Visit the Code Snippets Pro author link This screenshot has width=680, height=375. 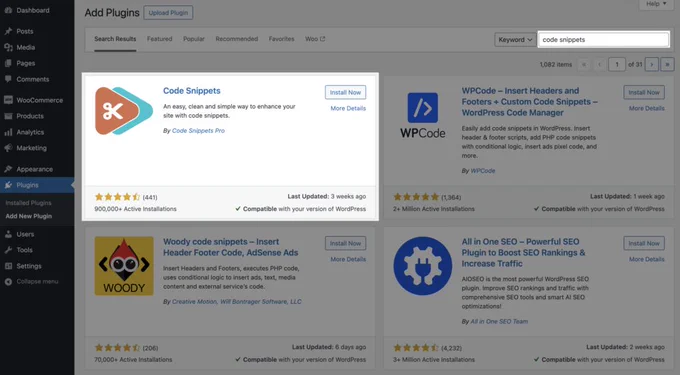pyautogui.click(x=198, y=130)
